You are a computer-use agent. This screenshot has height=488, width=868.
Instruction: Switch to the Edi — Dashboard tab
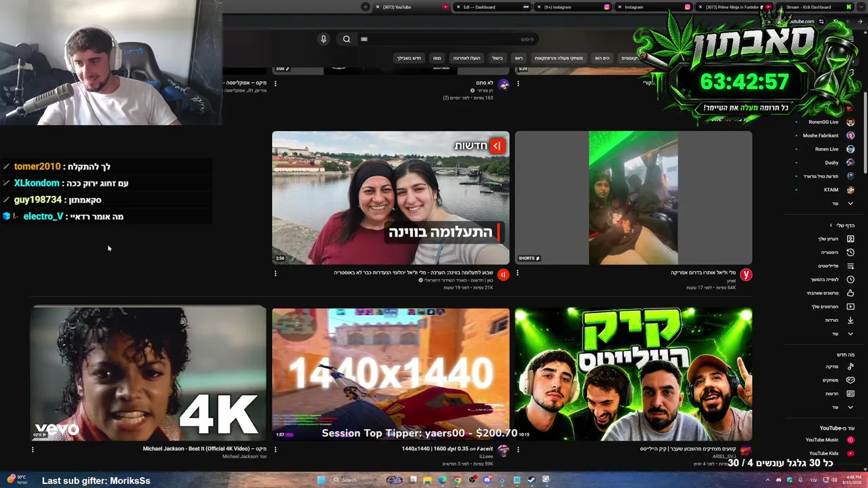(492, 7)
